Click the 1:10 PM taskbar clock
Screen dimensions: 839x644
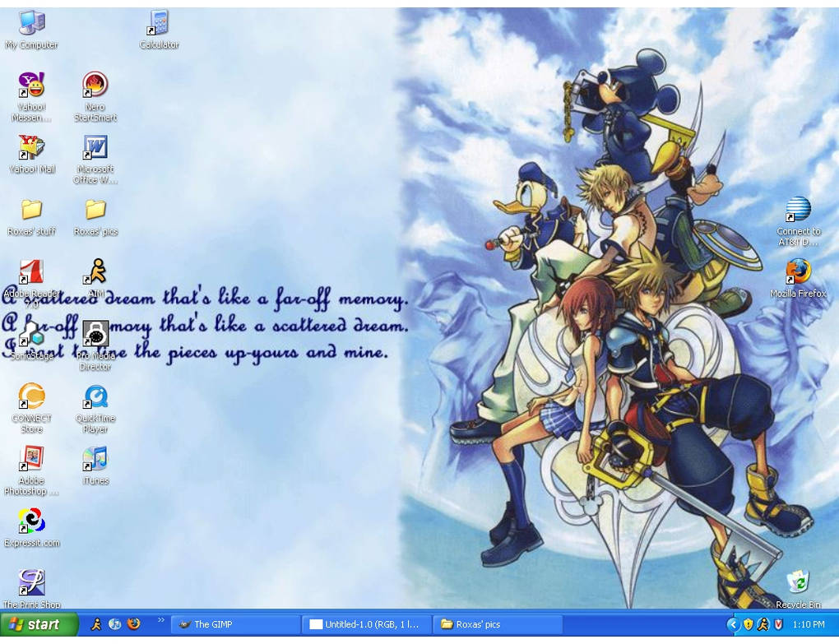click(x=809, y=624)
